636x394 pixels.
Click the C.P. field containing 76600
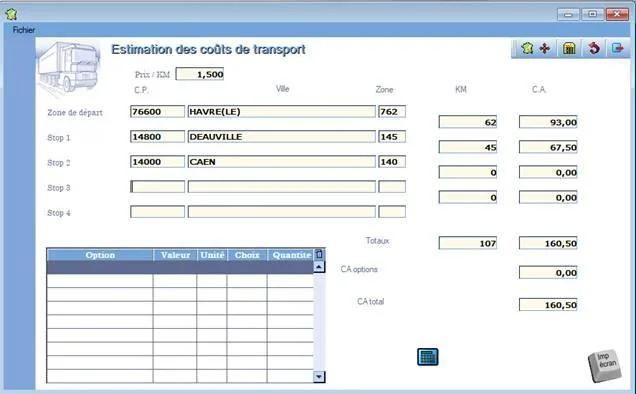point(157,112)
